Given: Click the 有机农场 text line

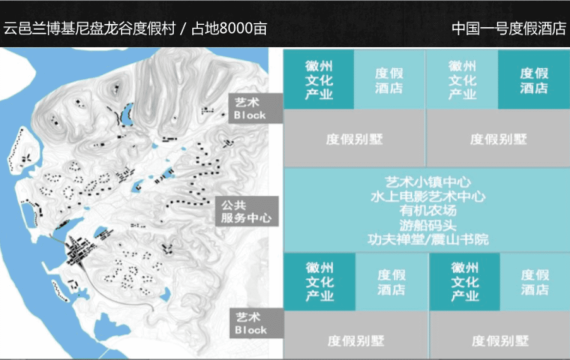Looking at the screenshot, I should [428, 211].
